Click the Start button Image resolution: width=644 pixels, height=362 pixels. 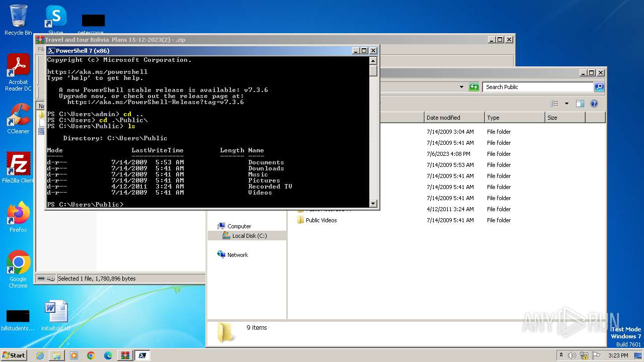click(x=14, y=355)
